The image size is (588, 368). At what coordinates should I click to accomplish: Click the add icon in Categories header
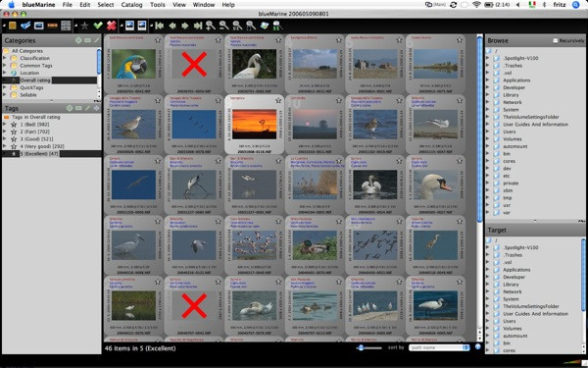[x=78, y=40]
